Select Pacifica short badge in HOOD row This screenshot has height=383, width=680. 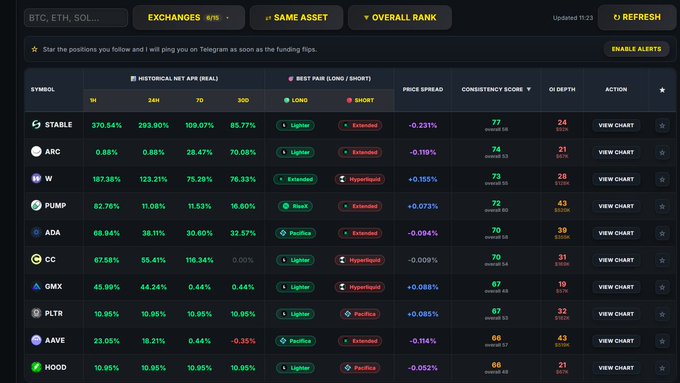pos(360,368)
